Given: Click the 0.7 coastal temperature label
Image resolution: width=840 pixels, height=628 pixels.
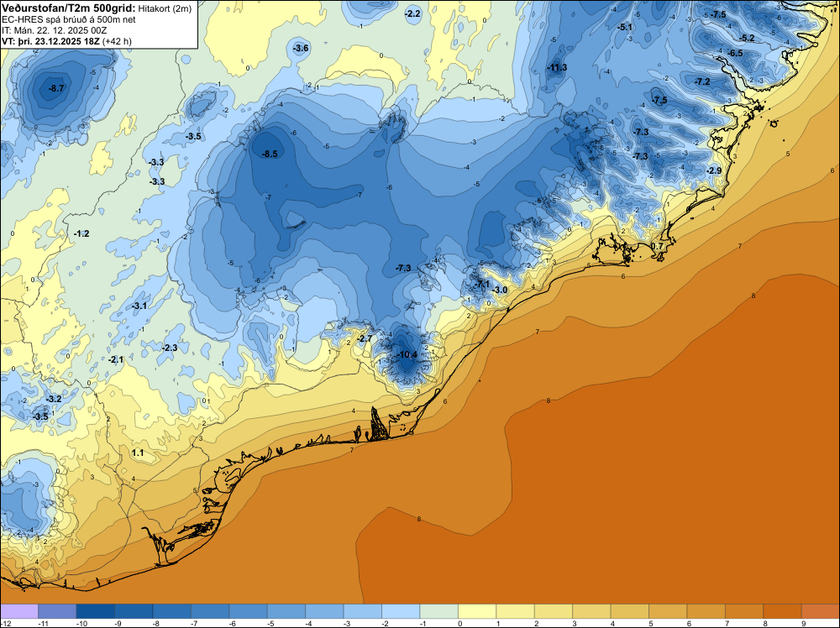Looking at the screenshot, I should (658, 246).
